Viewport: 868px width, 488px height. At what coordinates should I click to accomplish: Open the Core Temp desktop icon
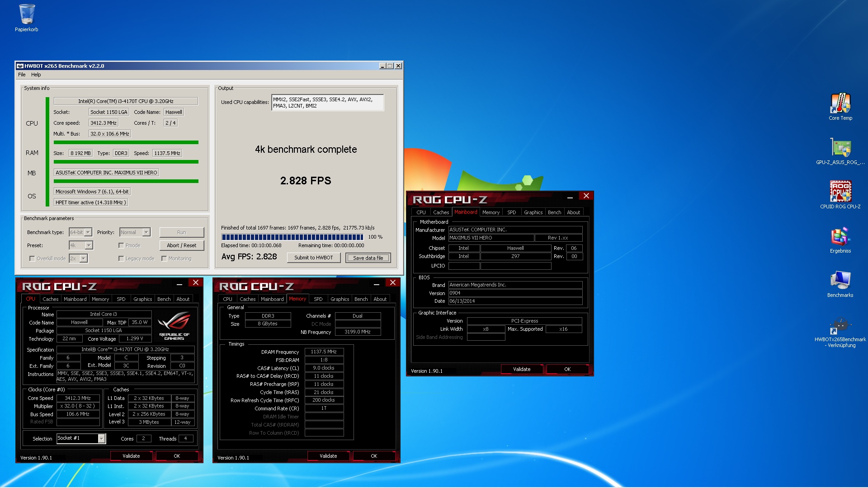pyautogui.click(x=840, y=107)
